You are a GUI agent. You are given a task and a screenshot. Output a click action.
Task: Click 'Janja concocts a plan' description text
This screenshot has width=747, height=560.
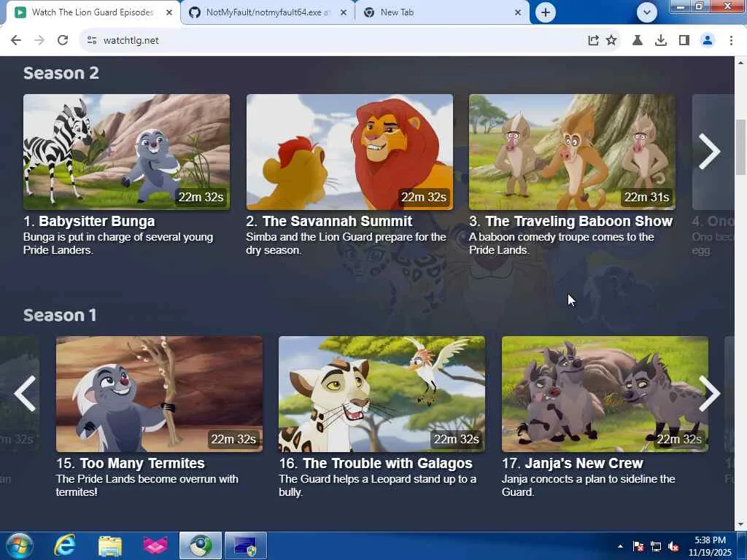(x=589, y=485)
